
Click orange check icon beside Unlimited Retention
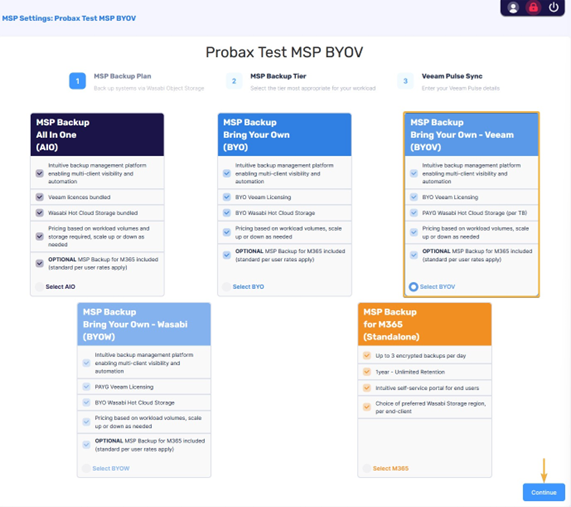tap(367, 372)
